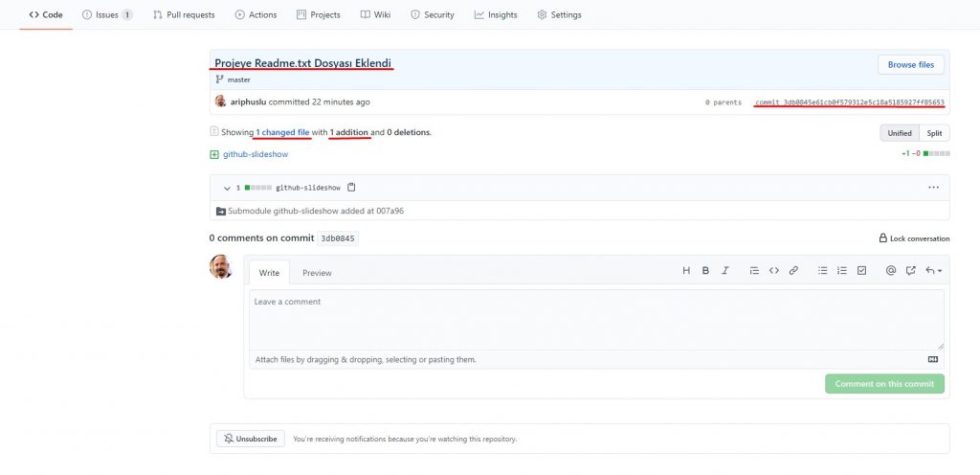Apply italic text formatting icon
The width and height of the screenshot is (980, 475).
coord(725,271)
